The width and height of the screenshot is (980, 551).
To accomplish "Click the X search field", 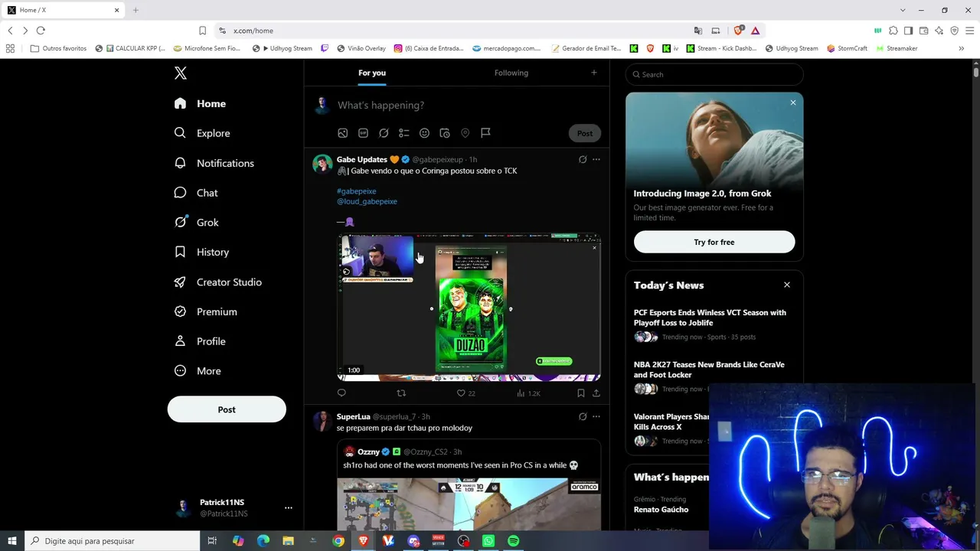I will click(714, 74).
